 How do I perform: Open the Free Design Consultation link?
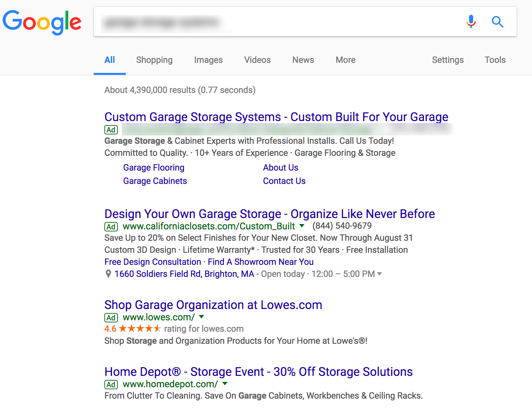tap(153, 262)
